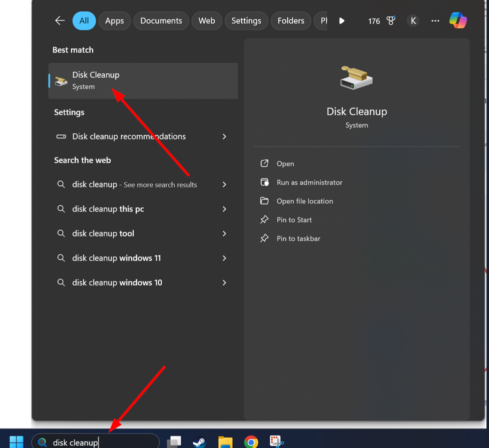Click Open file location
Image resolution: width=489 pixels, height=448 pixels.
pos(304,201)
